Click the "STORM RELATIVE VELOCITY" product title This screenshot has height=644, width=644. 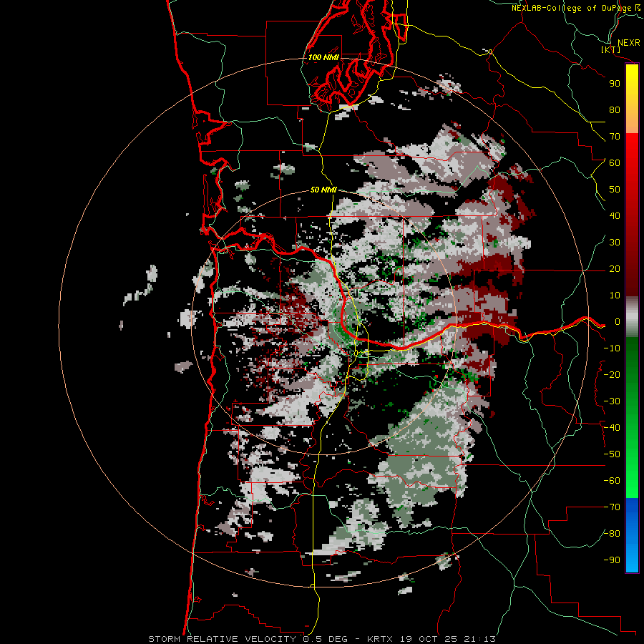point(222,639)
